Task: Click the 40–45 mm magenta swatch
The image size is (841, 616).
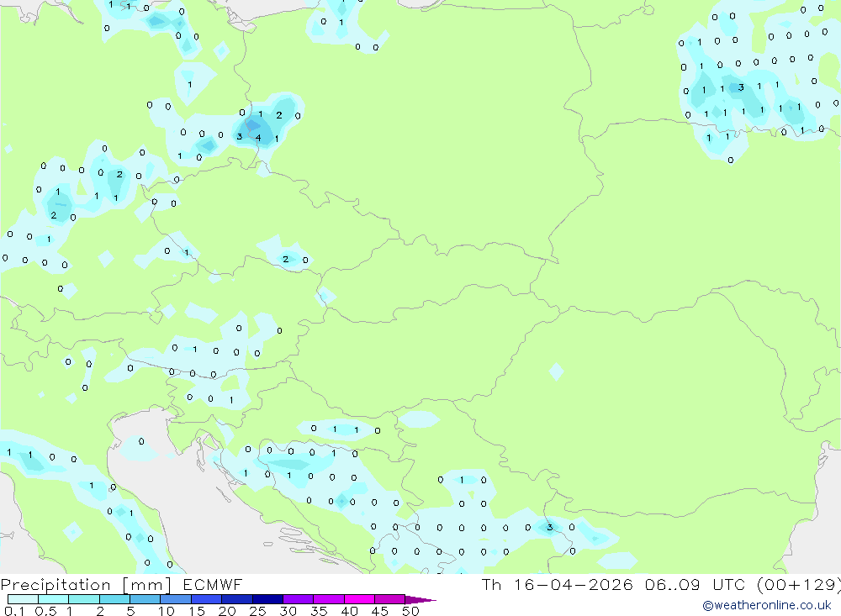Action: (359, 599)
